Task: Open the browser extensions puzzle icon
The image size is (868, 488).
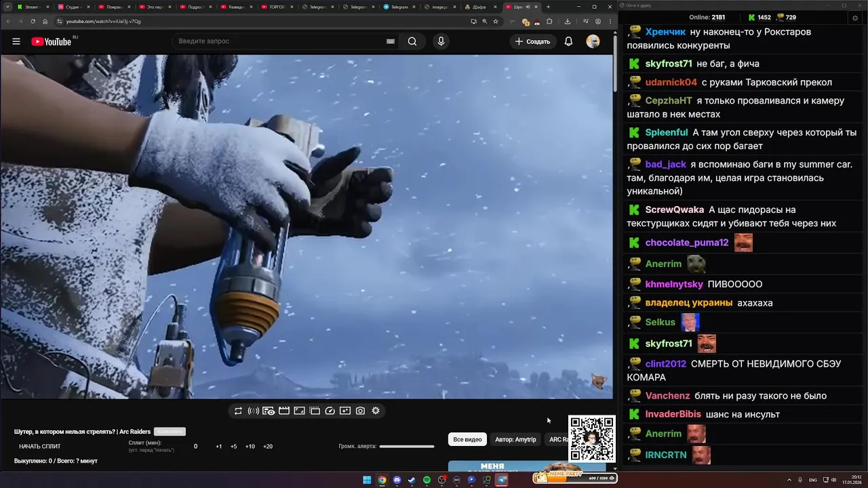Action: (549, 21)
